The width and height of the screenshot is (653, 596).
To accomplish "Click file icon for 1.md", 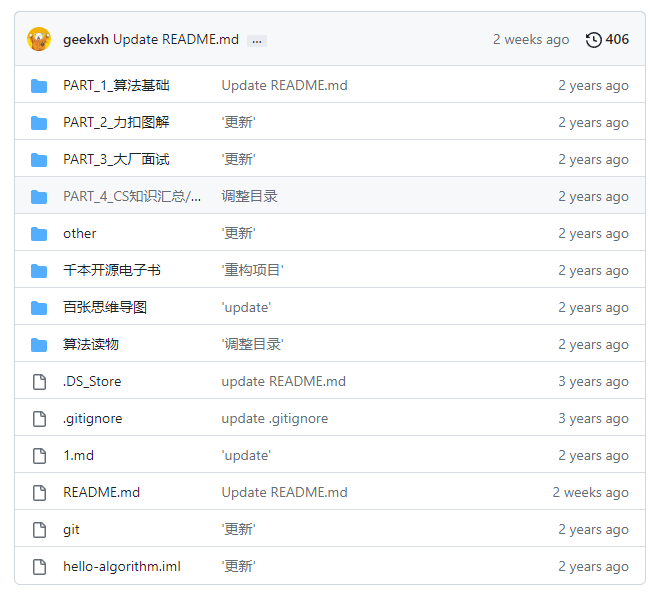I will [x=40, y=456].
